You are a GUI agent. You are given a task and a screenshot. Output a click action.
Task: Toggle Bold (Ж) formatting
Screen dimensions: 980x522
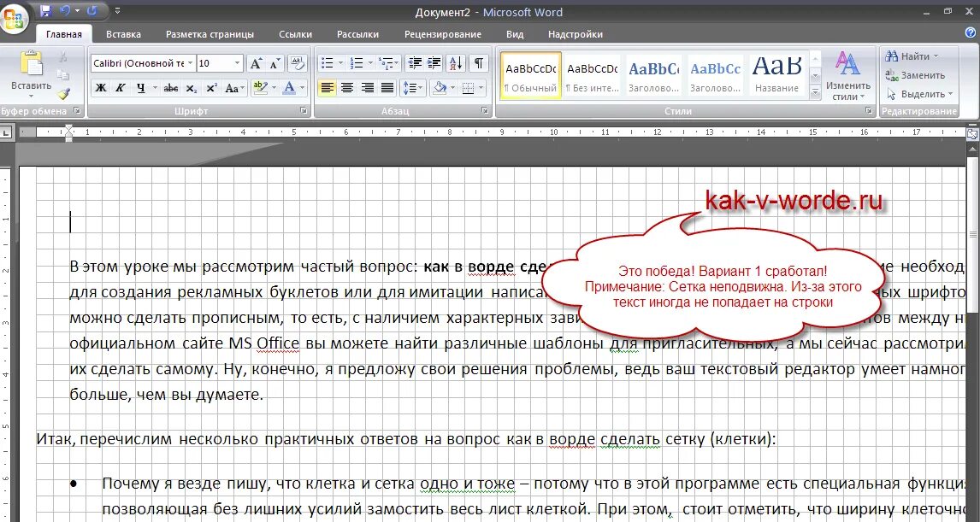101,88
